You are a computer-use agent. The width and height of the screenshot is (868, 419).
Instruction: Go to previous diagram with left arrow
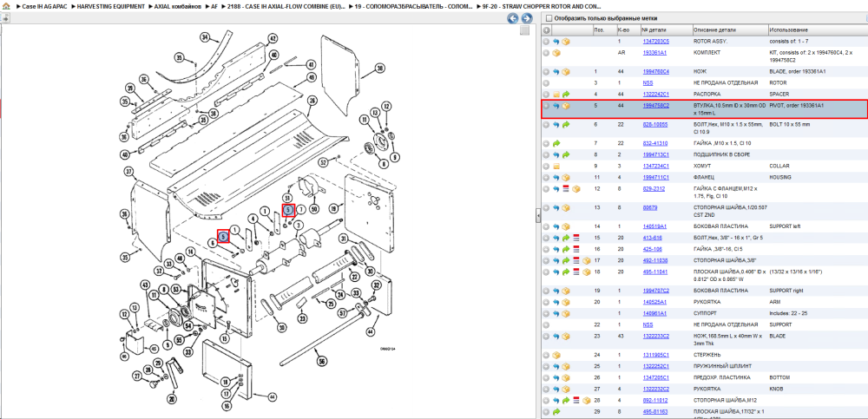(x=513, y=19)
